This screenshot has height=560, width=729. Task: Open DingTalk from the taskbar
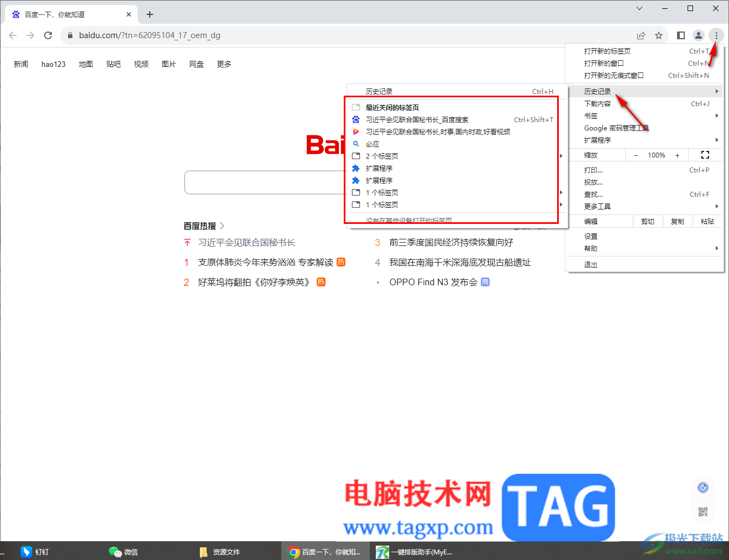[25, 551]
